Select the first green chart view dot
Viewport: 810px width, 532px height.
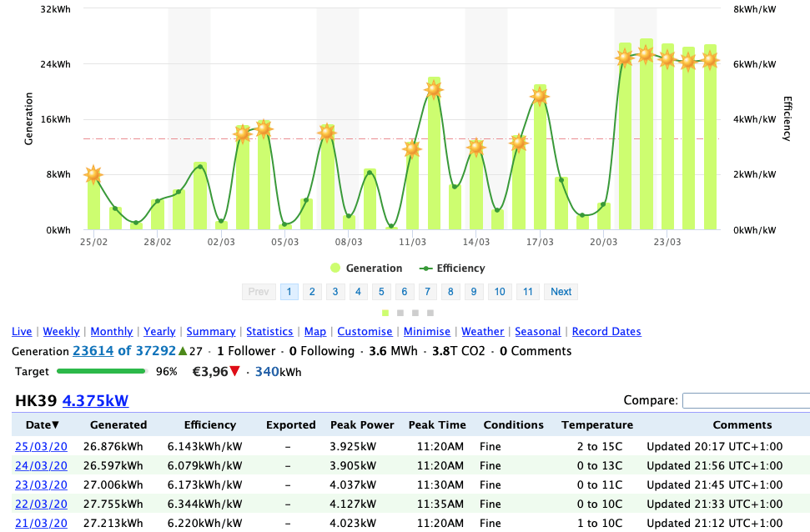pos(385,313)
